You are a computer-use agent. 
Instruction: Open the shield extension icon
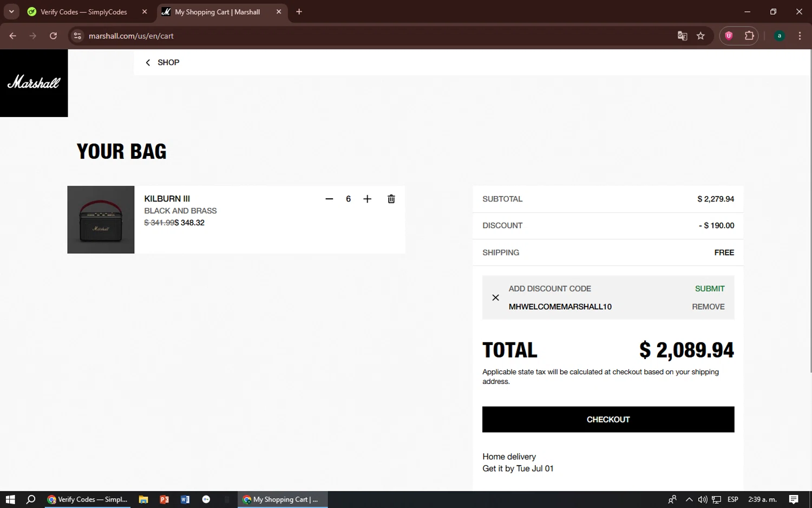click(729, 36)
